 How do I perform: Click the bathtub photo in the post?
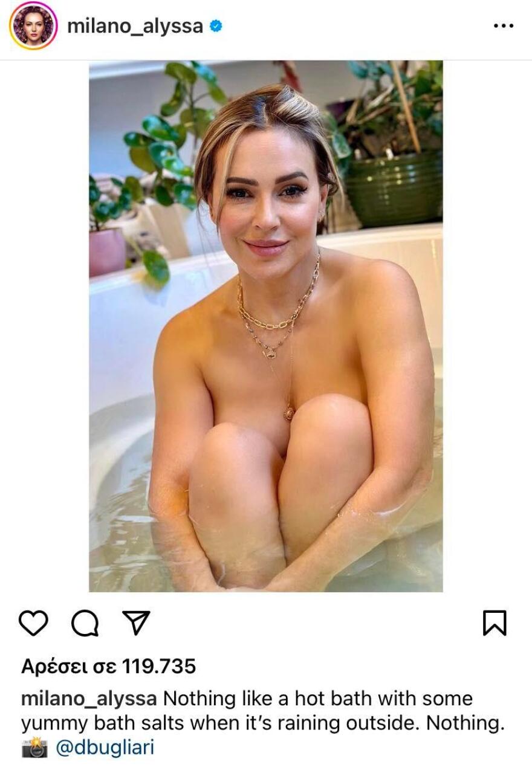tap(266, 326)
